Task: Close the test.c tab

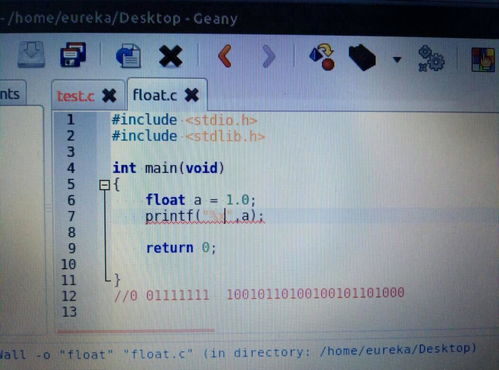Action: [x=109, y=96]
